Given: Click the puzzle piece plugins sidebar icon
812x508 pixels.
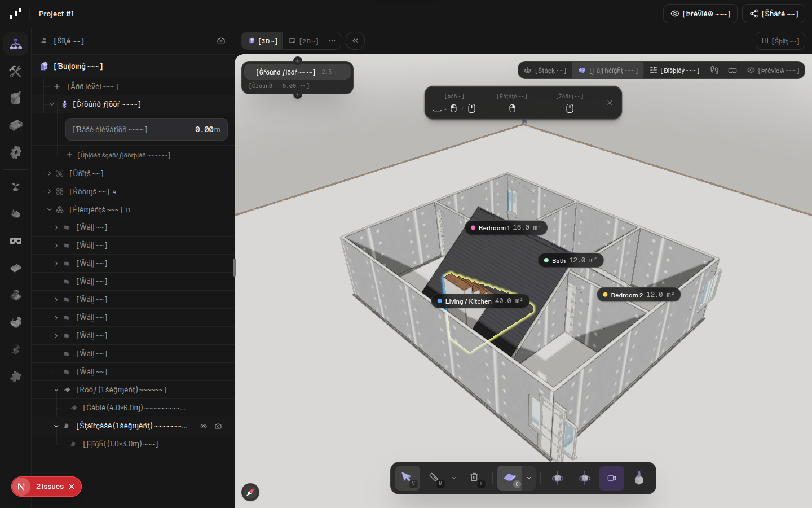Looking at the screenshot, I should point(16,376).
